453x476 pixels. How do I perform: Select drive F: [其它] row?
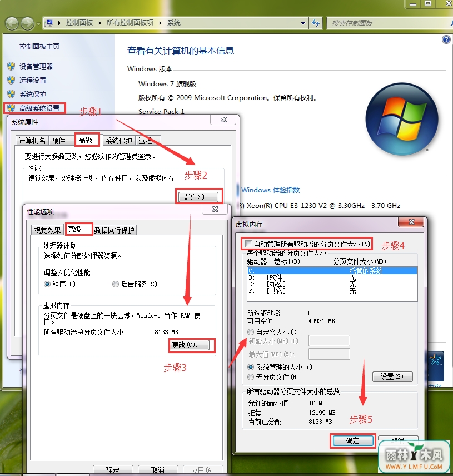(x=332, y=291)
